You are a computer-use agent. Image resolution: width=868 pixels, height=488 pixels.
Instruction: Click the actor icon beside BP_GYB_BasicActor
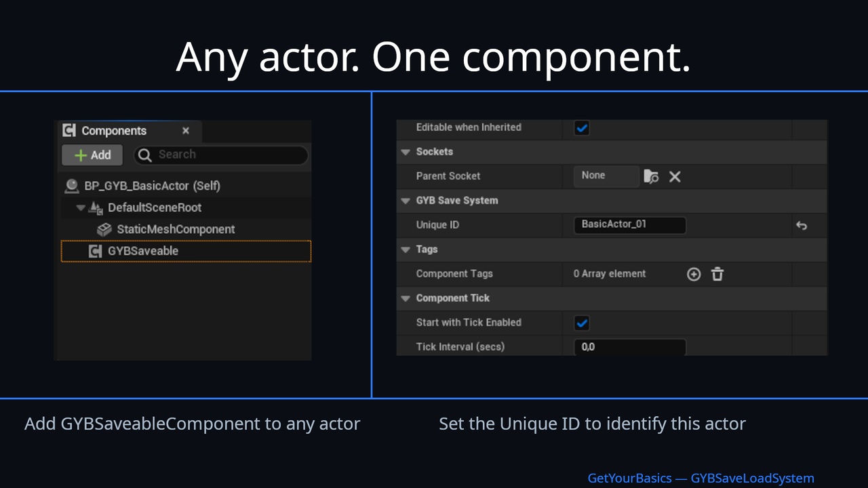tap(71, 186)
